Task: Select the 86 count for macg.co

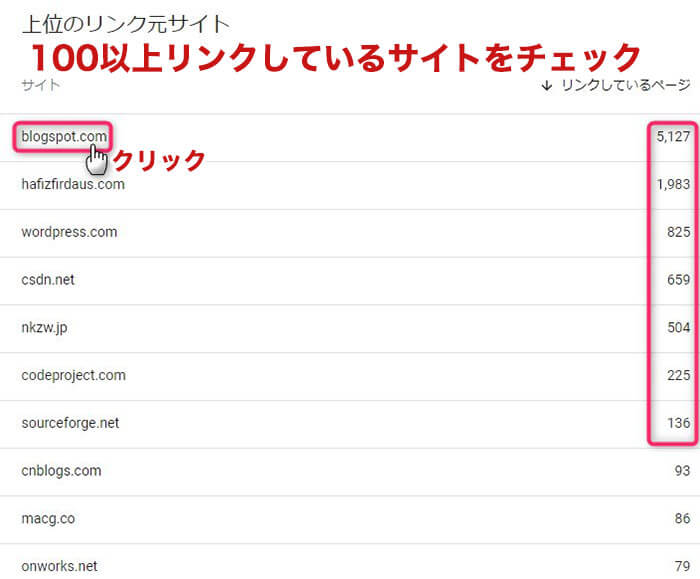Action: point(682,519)
